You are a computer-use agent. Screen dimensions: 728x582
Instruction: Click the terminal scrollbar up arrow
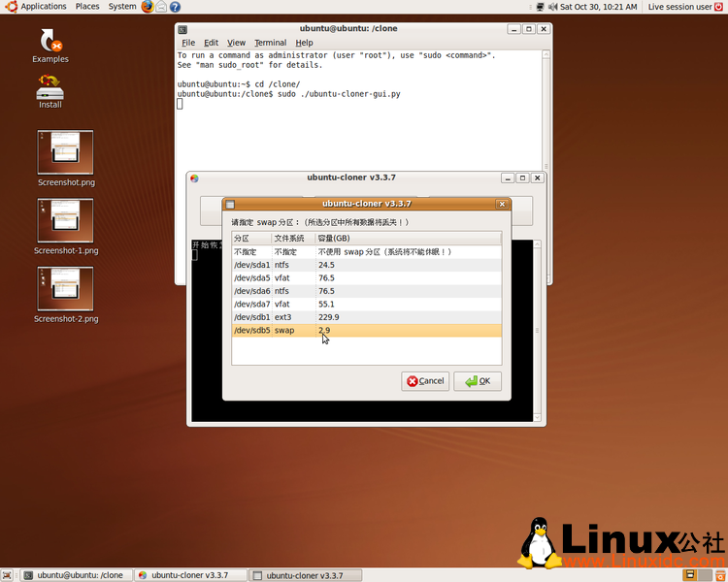click(x=546, y=54)
